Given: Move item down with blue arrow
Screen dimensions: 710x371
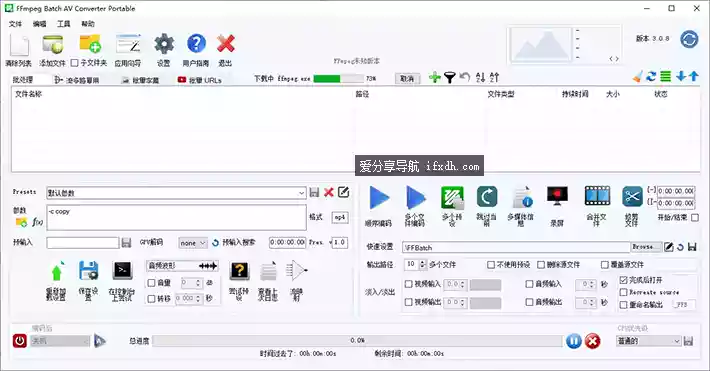Looking at the screenshot, I should click(681, 77).
